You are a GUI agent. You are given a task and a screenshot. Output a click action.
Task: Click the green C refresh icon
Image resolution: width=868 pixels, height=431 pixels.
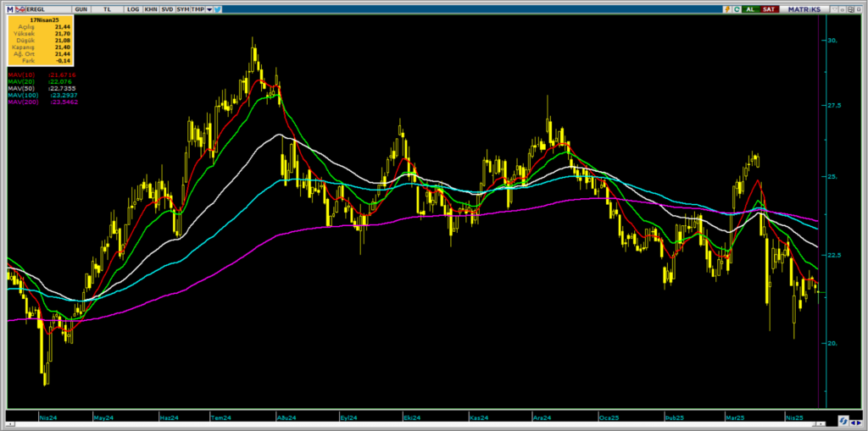[738, 8]
